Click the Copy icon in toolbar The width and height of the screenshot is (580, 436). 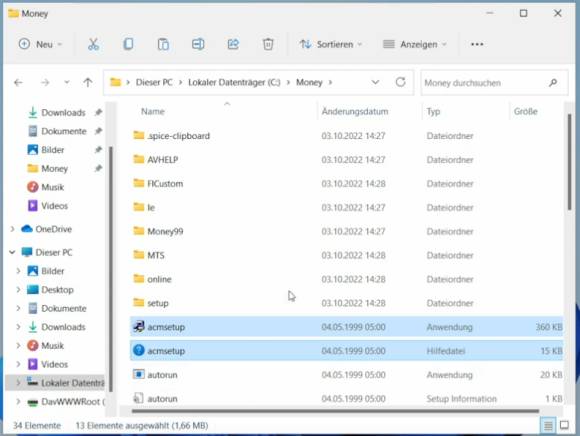tap(128, 44)
